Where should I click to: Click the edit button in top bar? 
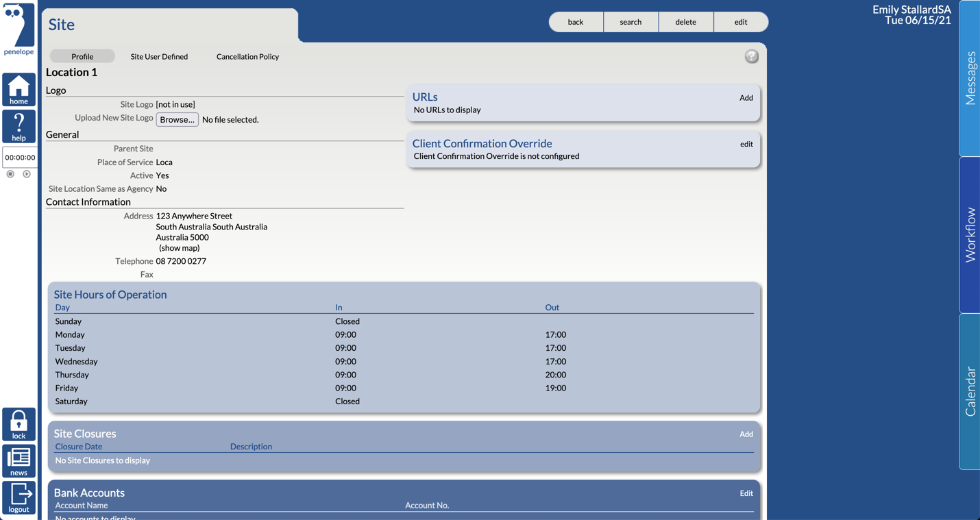741,22
